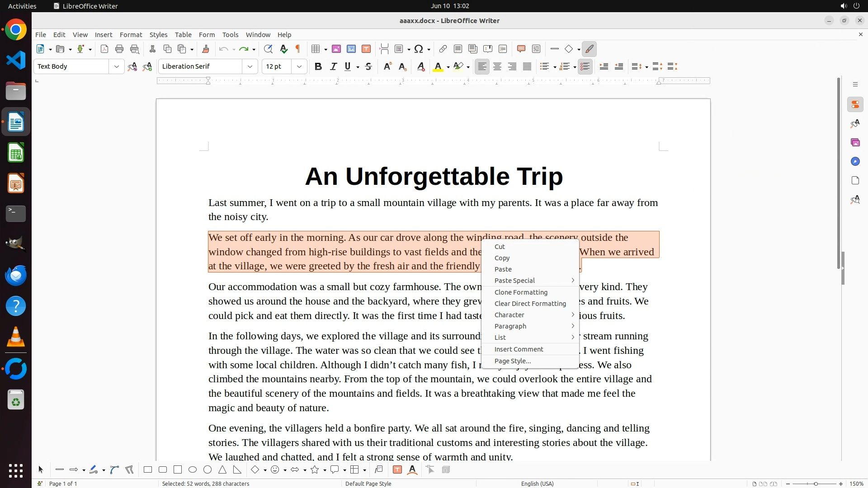Image resolution: width=868 pixels, height=488 pixels.
Task: Click the Insert Special Character omega icon
Action: tap(419, 49)
